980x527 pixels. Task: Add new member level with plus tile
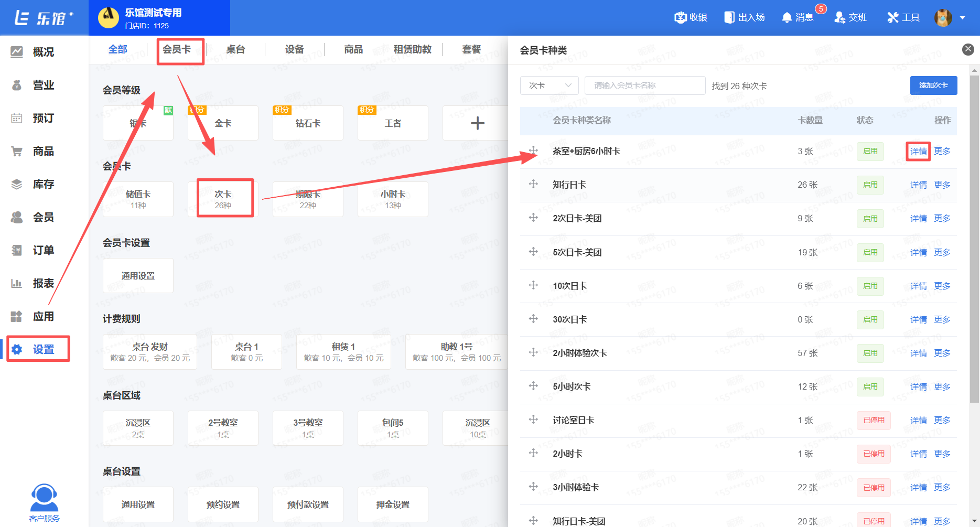click(x=477, y=123)
